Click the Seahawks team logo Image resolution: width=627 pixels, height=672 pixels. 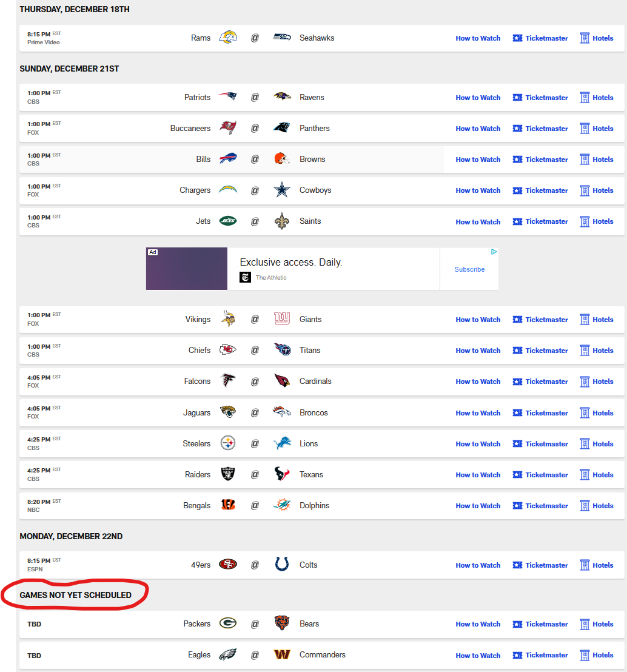click(x=282, y=38)
